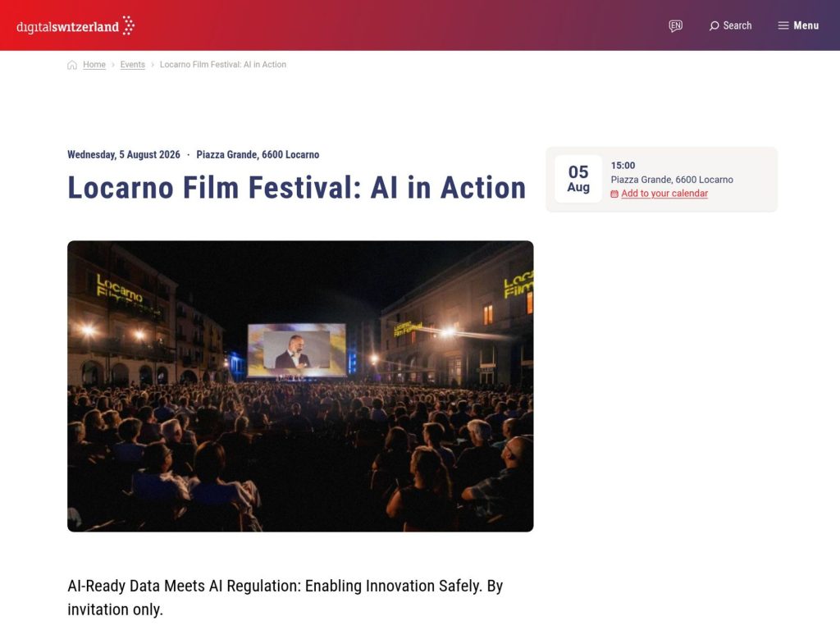This screenshot has height=630, width=840.
Task: Select the Events breadcrumb item
Action: coord(132,64)
